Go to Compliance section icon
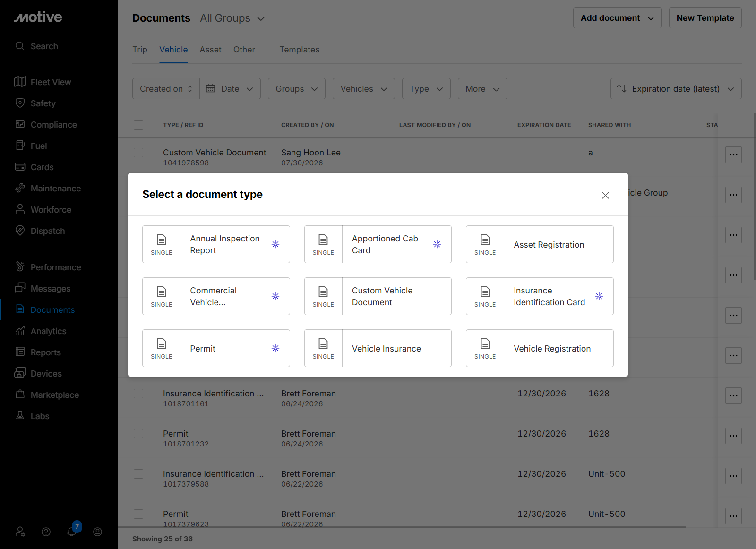 click(x=20, y=124)
